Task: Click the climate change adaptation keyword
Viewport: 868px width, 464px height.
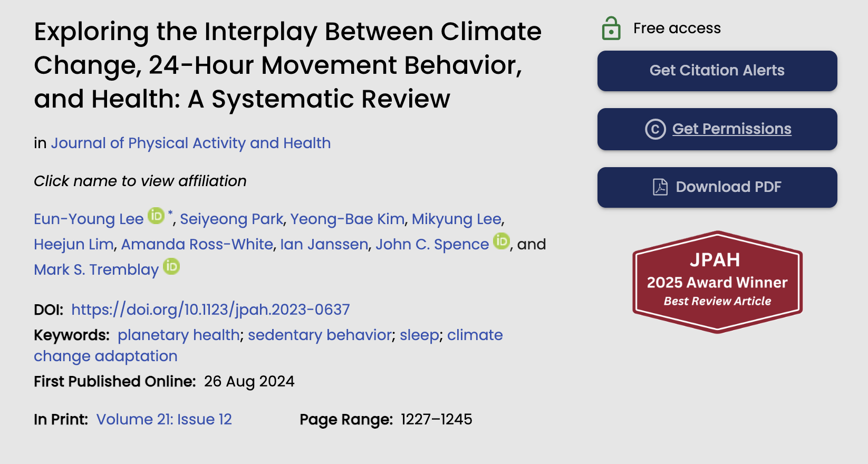Action: [x=268, y=345]
